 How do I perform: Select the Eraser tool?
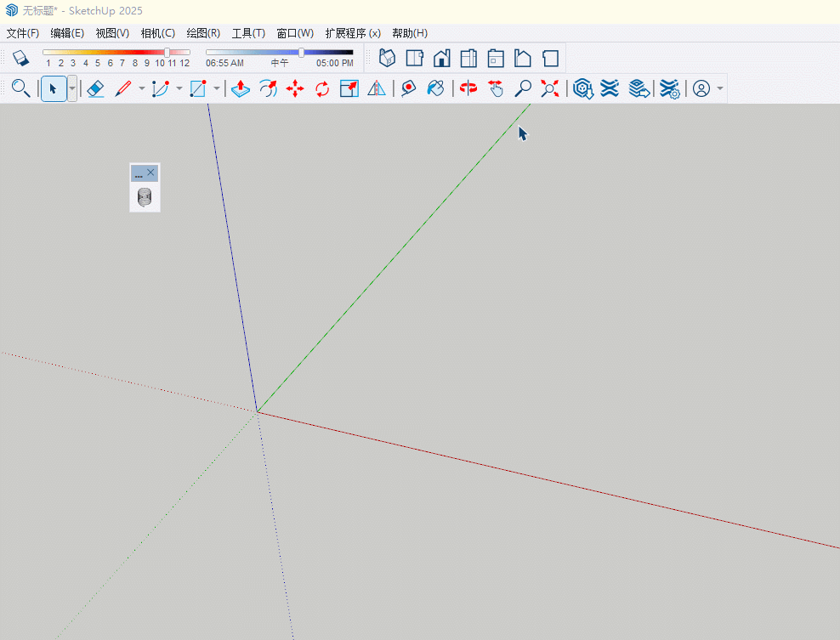96,88
